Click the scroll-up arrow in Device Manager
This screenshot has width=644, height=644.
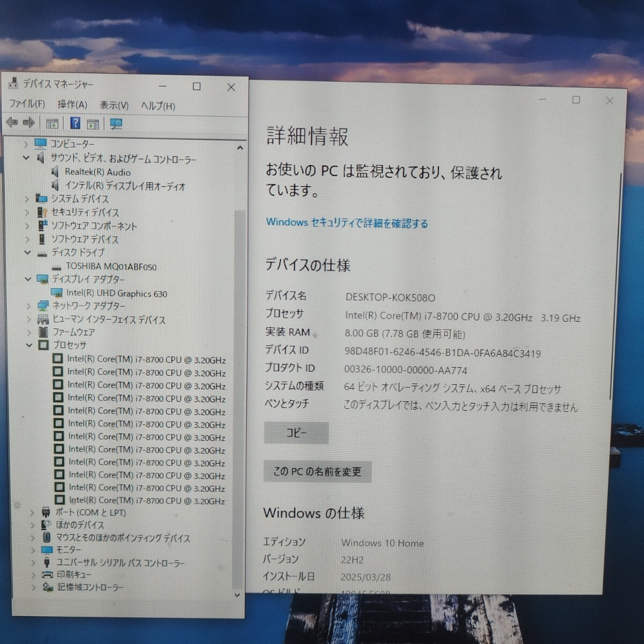[239, 148]
